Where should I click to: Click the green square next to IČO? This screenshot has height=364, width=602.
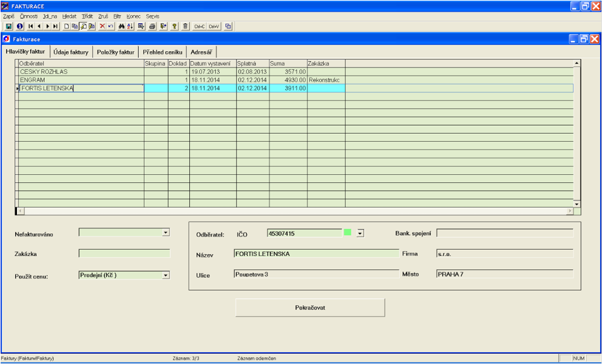pyautogui.click(x=348, y=232)
